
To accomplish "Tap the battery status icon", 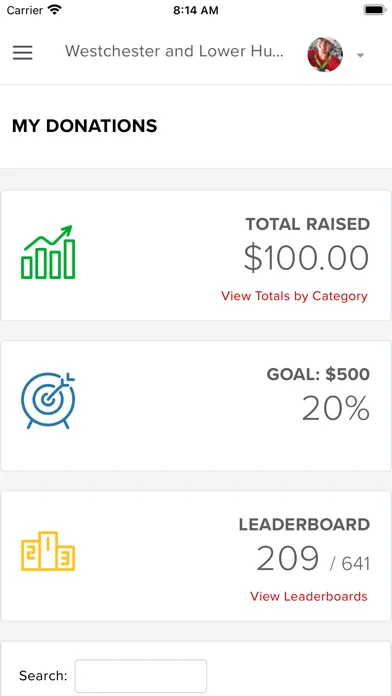I will (375, 10).
